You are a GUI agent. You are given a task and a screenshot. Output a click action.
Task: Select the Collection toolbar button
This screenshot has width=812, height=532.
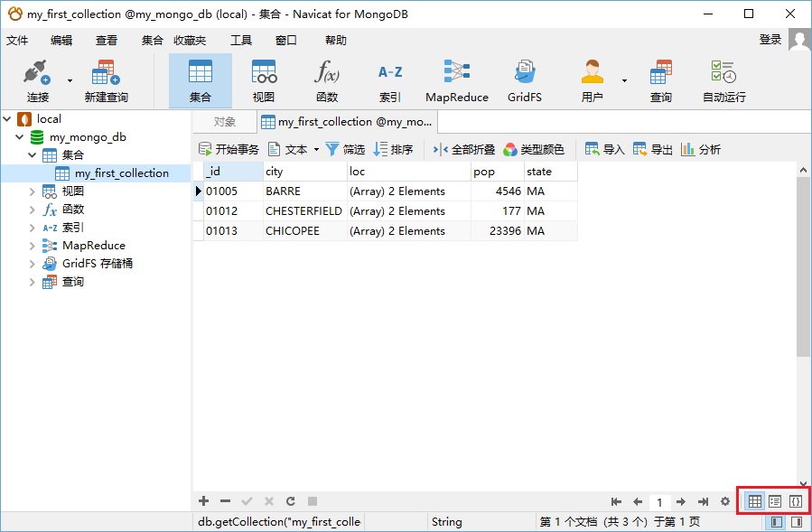(201, 80)
